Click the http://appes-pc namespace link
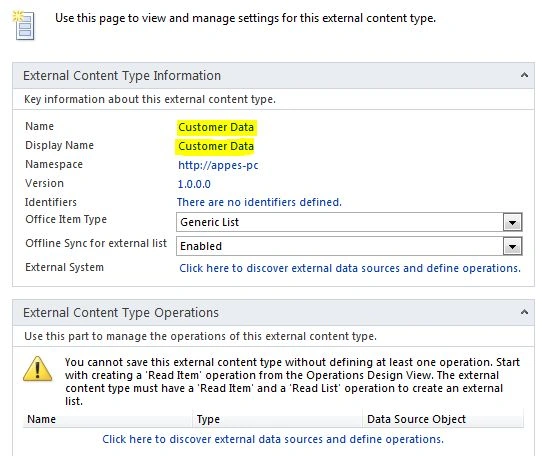Screen dimensions: 542x456 point(218,165)
